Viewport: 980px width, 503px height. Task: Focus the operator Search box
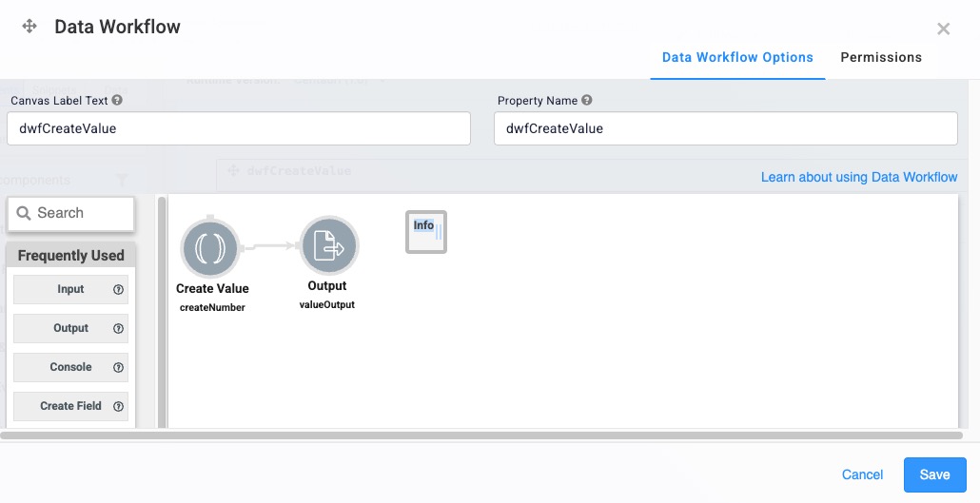pyautogui.click(x=71, y=213)
